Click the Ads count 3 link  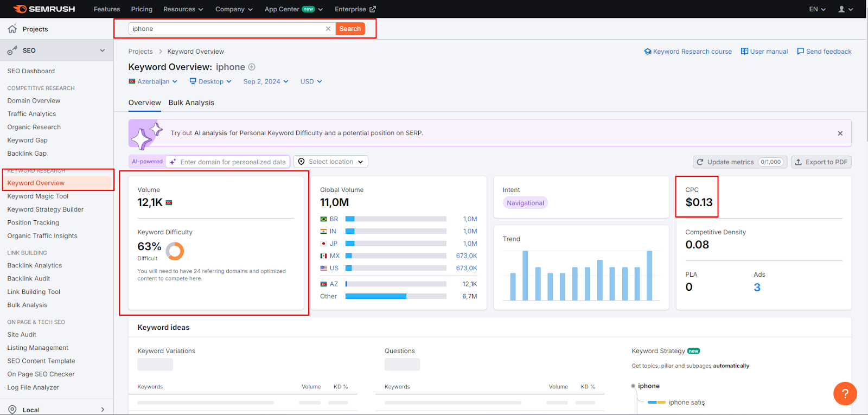(x=757, y=288)
